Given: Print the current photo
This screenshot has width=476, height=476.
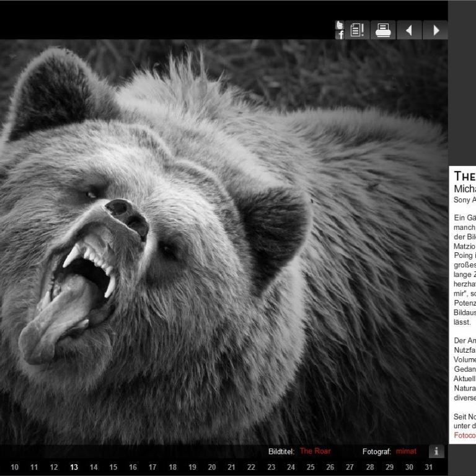Looking at the screenshot, I should 383,30.
